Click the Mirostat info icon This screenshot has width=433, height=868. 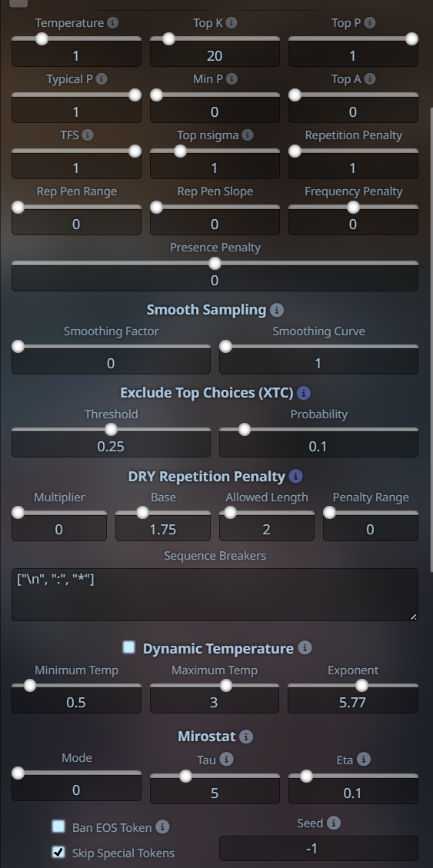tap(246, 737)
